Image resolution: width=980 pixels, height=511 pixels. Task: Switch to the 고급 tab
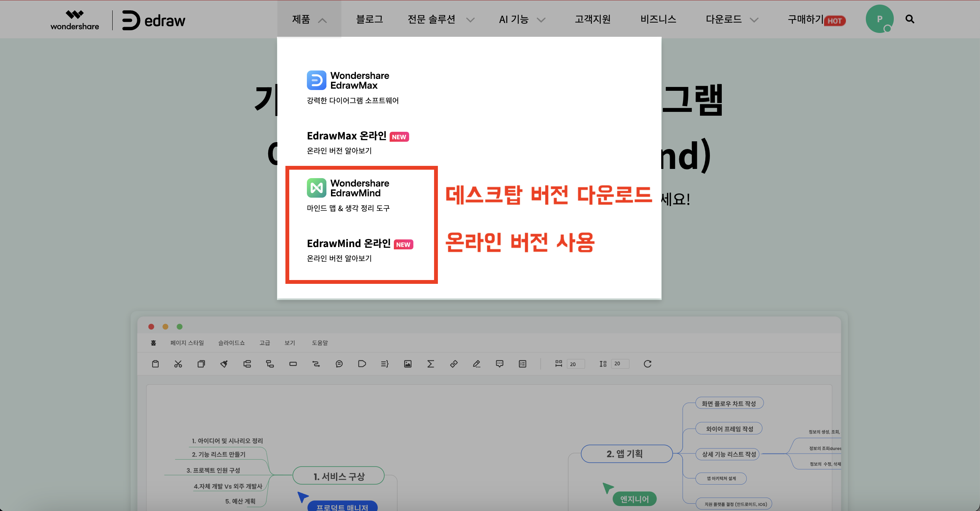(265, 343)
